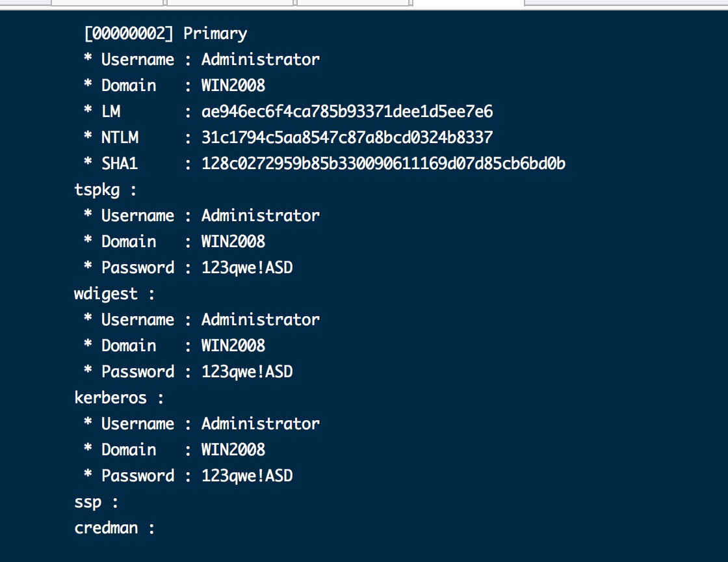The width and height of the screenshot is (728, 562).
Task: Click the wdigest section label
Action: (106, 294)
